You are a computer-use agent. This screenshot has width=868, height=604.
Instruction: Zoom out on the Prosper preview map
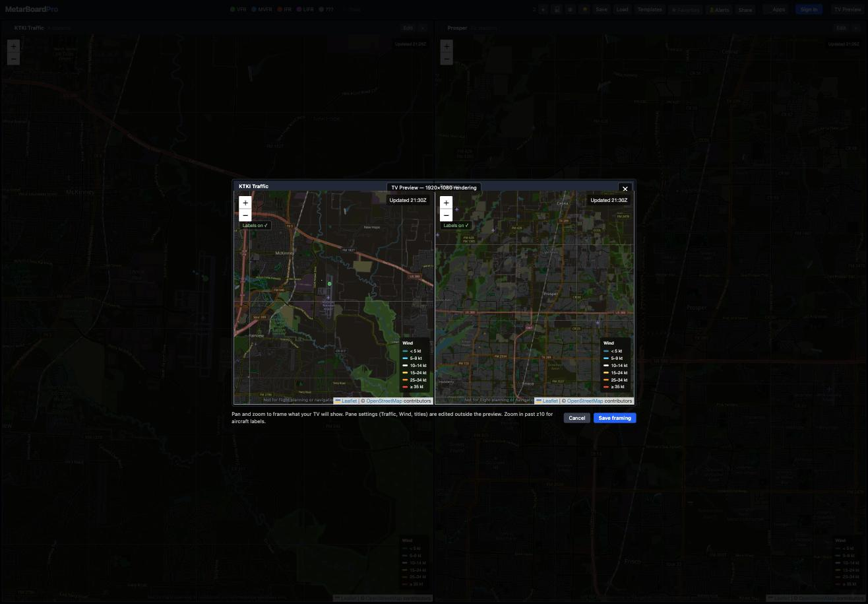446,215
